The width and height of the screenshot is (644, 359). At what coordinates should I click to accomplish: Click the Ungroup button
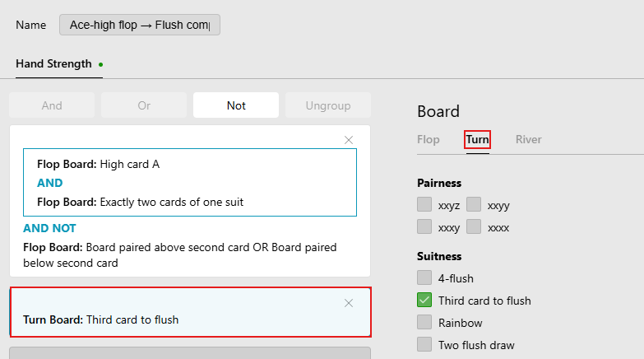click(327, 105)
